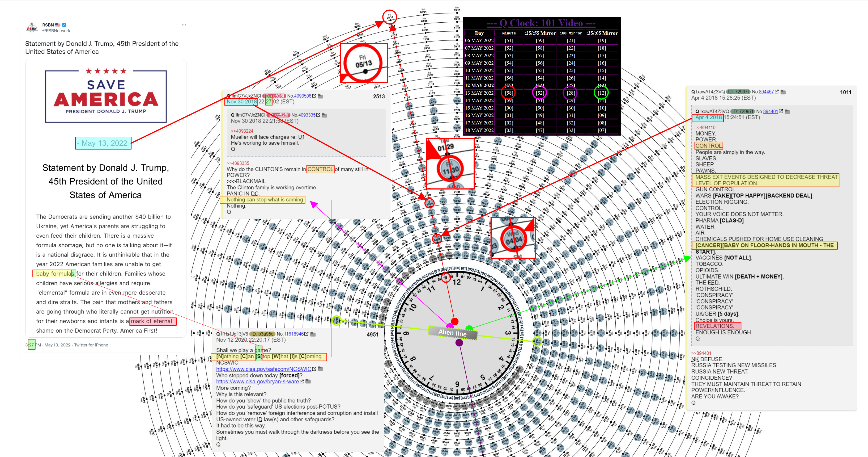Open the cisa.gov/safecom/NCSWIC link
The image size is (868, 457).
coord(264,369)
